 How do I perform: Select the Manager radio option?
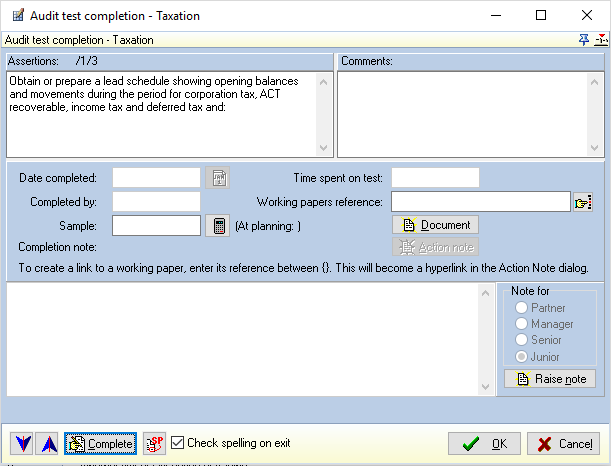click(x=544, y=324)
